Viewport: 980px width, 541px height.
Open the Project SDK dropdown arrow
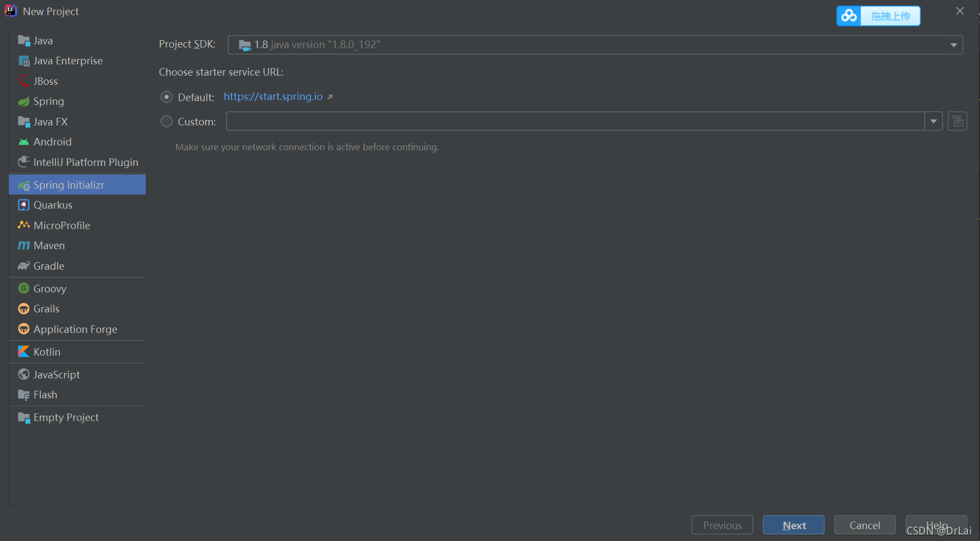pos(954,45)
